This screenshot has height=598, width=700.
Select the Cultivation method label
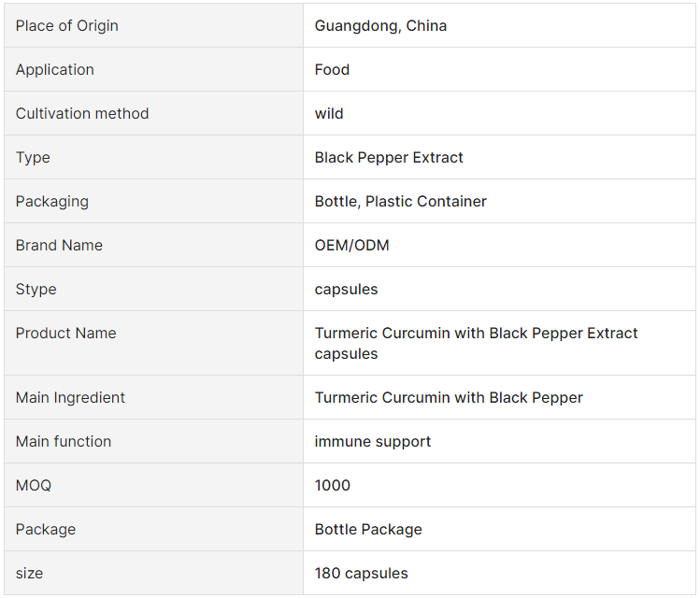pos(82,113)
